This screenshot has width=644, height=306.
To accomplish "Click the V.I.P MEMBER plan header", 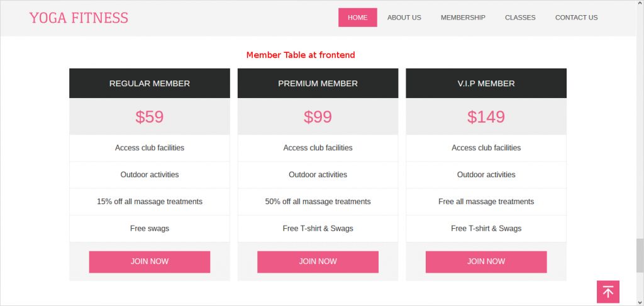I will [486, 84].
